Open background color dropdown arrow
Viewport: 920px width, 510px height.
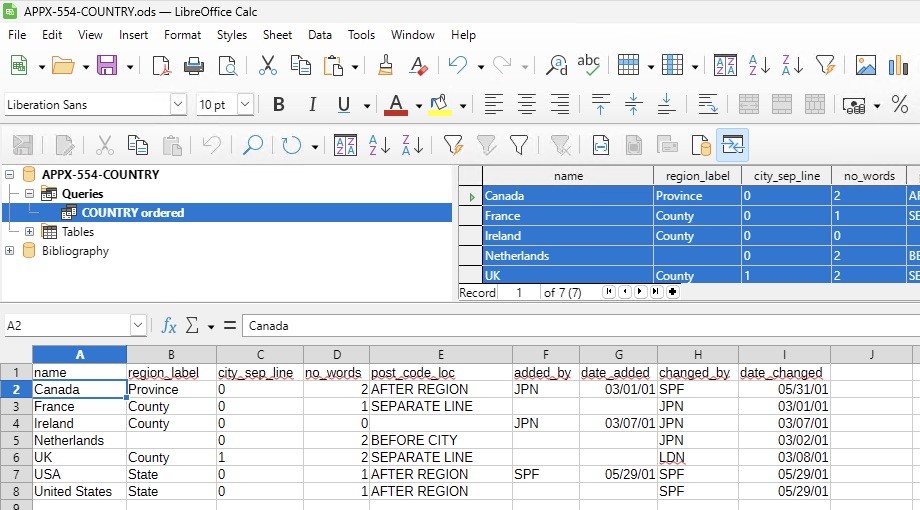point(463,106)
